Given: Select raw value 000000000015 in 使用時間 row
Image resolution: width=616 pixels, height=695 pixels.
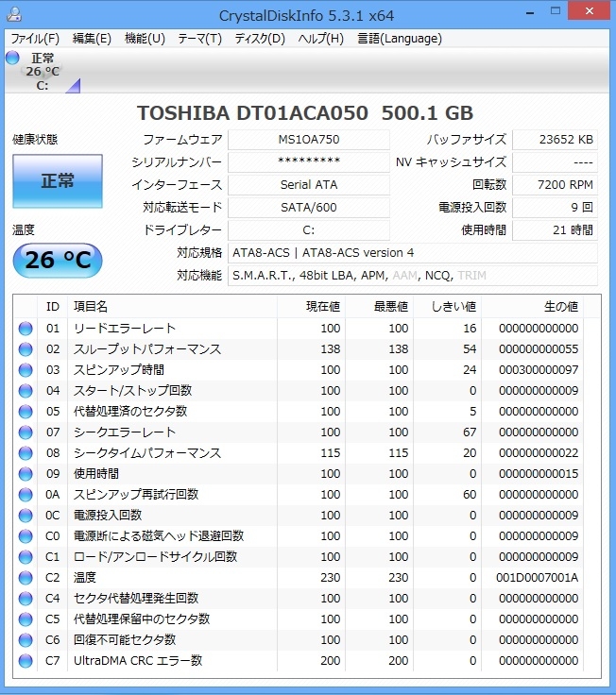Looking at the screenshot, I should click(x=539, y=474).
